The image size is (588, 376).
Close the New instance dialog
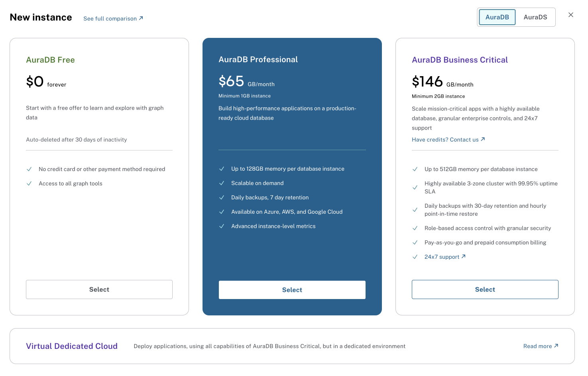click(571, 15)
